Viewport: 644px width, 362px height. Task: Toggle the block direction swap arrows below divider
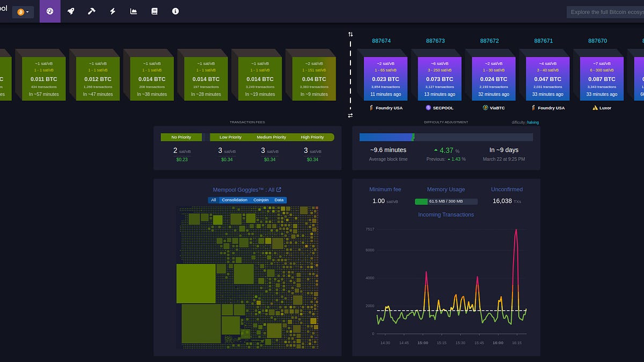click(x=350, y=115)
